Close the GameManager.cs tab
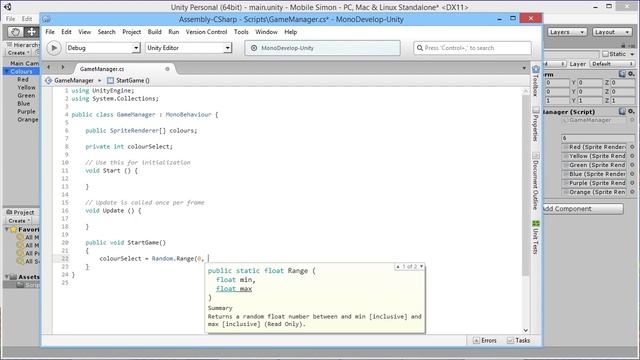 167,69
